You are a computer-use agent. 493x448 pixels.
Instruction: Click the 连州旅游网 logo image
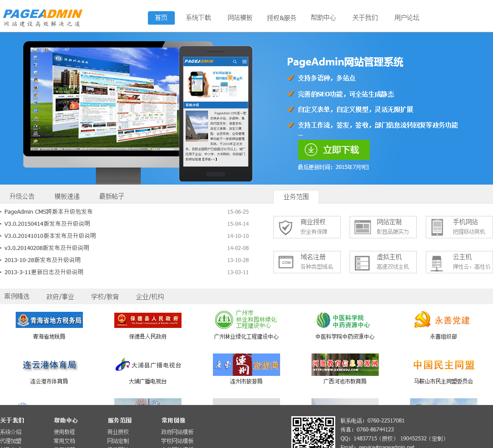point(246,365)
